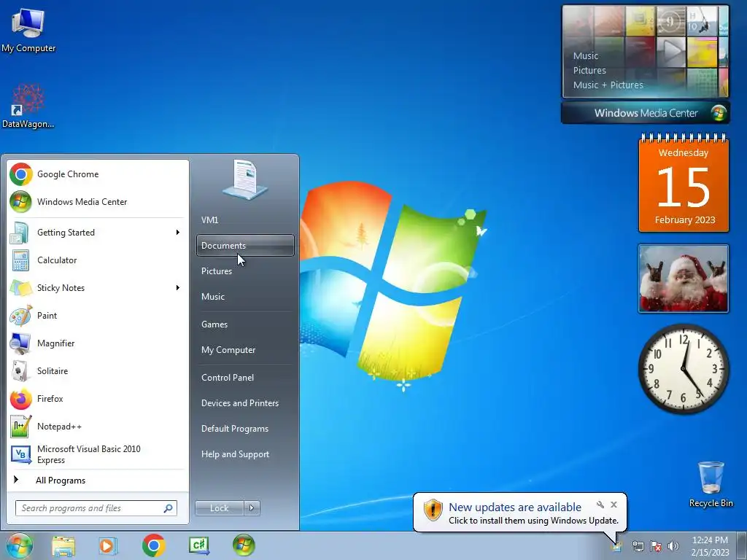Open Google Chrome from Start menu list
747x560 pixels.
coord(97,174)
